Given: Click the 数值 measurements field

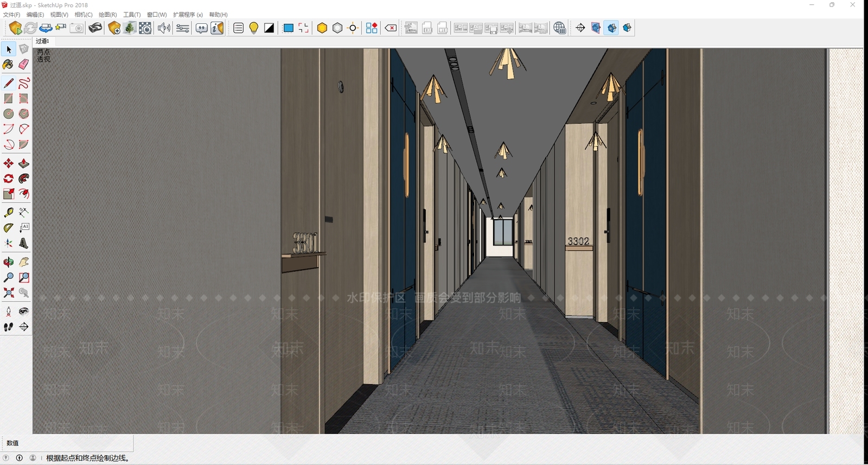Looking at the screenshot, I should pos(67,443).
